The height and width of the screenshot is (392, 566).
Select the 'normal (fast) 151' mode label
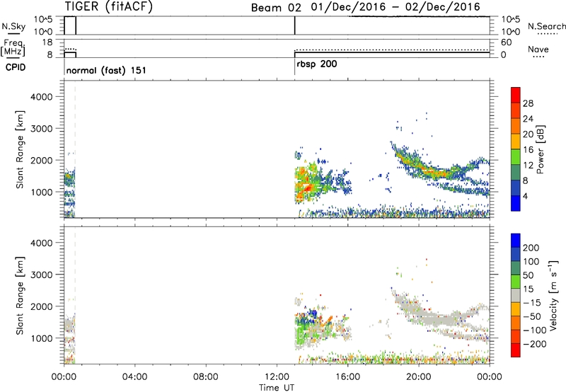tap(107, 70)
